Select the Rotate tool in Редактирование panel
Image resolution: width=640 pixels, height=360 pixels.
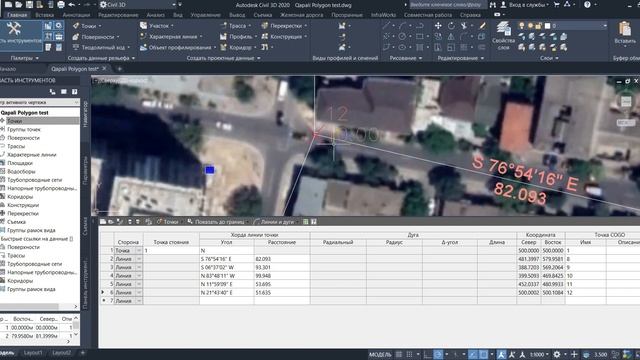click(451, 26)
